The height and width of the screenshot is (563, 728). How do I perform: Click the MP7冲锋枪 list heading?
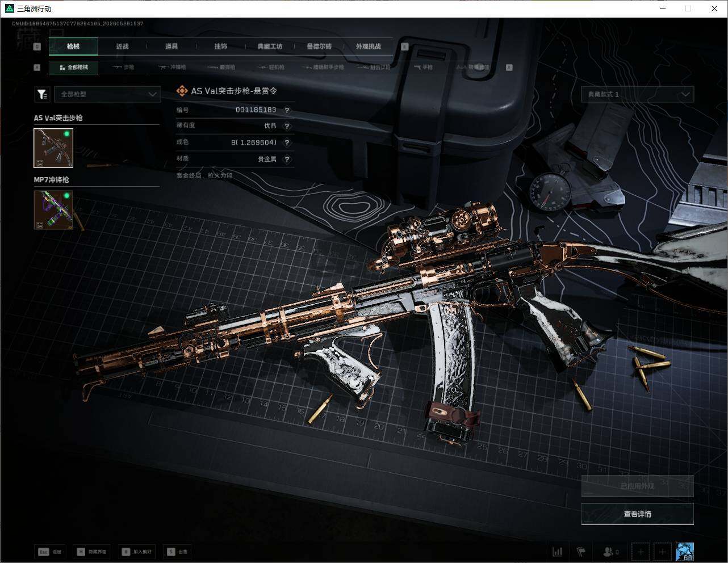pyautogui.click(x=52, y=180)
